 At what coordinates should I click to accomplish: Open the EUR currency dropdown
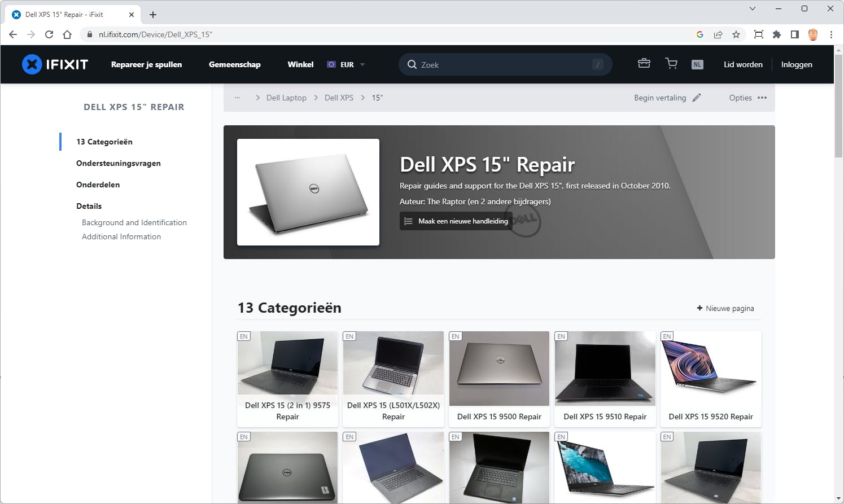(346, 64)
